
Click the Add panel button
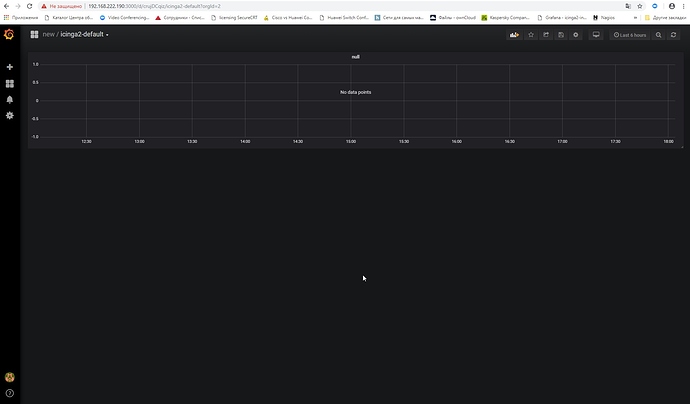(x=515, y=35)
